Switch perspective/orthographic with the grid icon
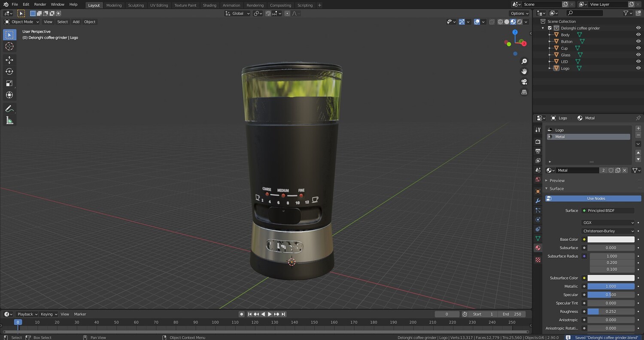The height and width of the screenshot is (340, 644). 524,92
